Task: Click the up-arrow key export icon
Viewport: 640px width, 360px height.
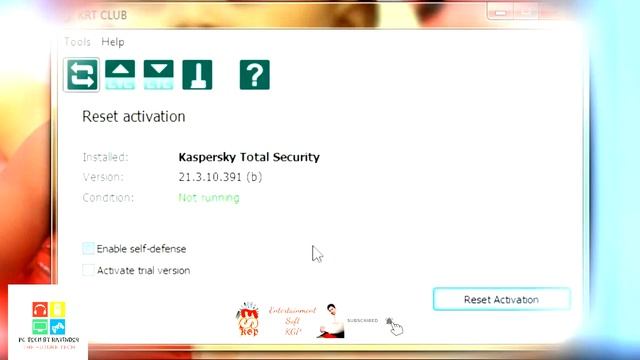Action: [120, 75]
